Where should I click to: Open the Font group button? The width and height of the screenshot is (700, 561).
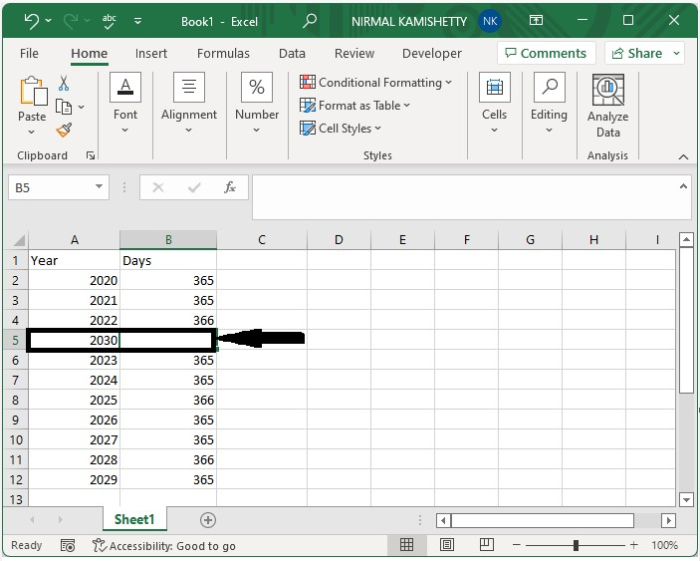coord(125,103)
